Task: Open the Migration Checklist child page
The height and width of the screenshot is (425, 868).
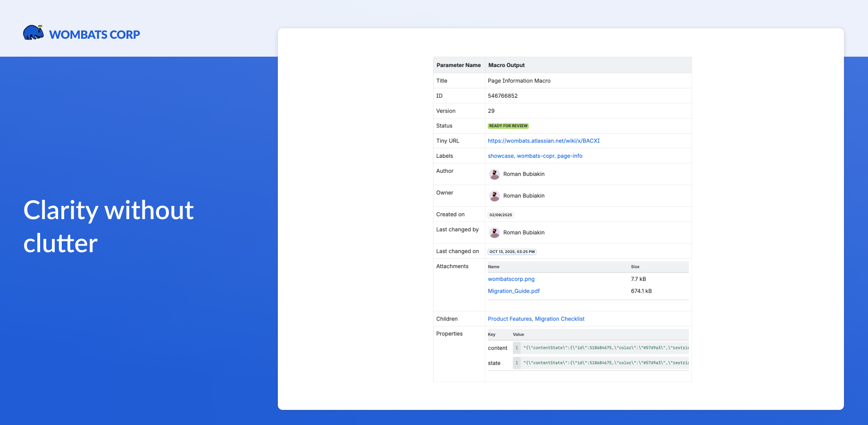Action: pyautogui.click(x=559, y=319)
